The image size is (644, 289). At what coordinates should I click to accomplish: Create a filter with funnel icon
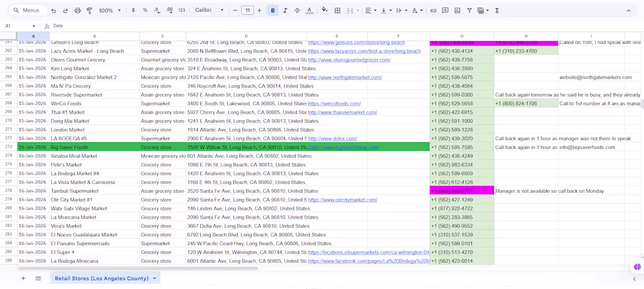469,11
